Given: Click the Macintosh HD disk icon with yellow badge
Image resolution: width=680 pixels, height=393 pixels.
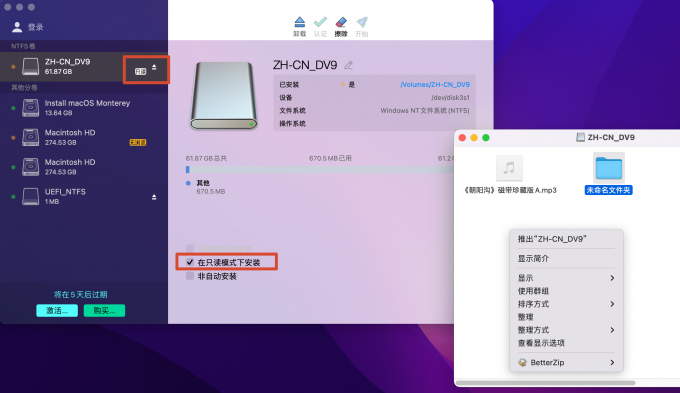Looking at the screenshot, I should tap(30, 137).
